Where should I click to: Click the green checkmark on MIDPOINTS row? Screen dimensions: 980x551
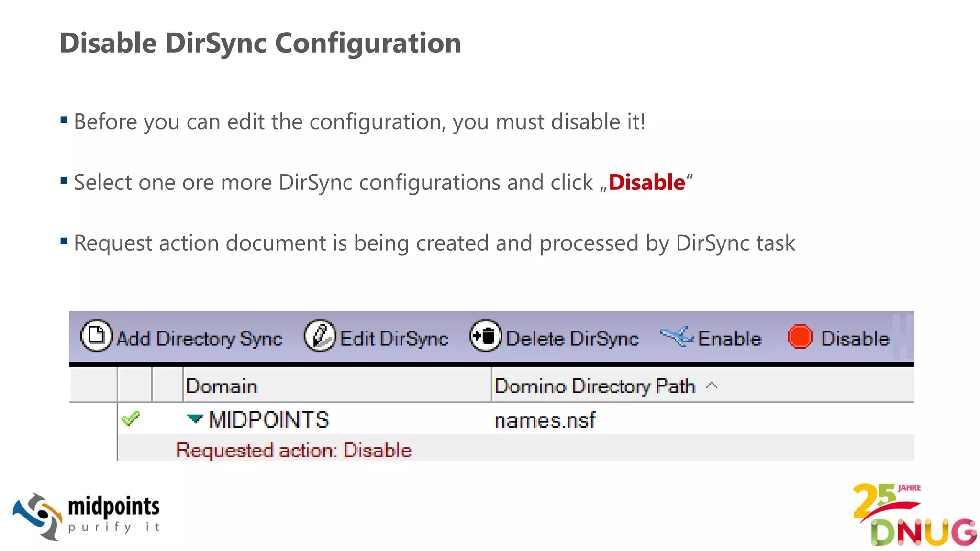click(130, 419)
